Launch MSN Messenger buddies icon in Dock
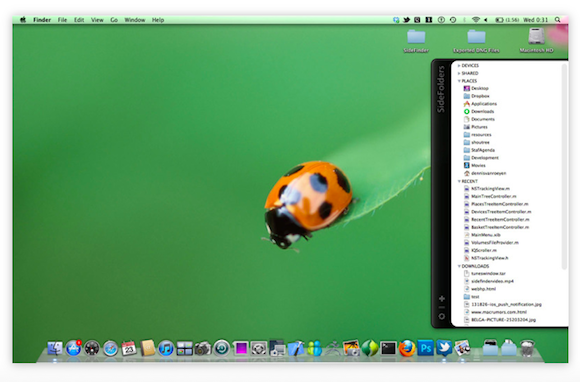This screenshot has width=580, height=382. 314,348
